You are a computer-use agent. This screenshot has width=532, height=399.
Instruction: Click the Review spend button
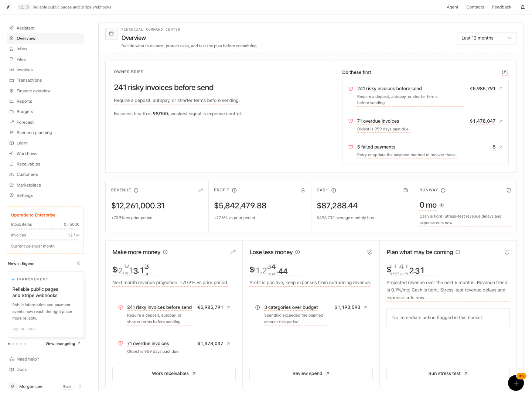311,374
